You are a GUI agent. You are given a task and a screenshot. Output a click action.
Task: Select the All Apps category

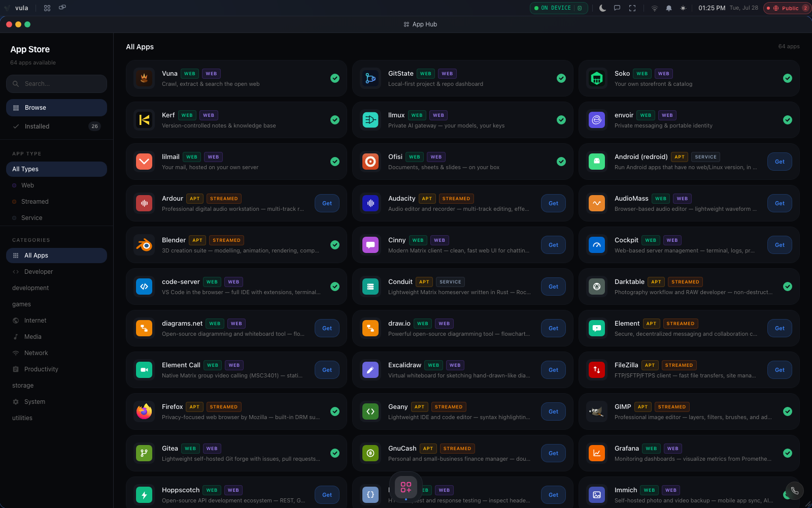tap(56, 256)
